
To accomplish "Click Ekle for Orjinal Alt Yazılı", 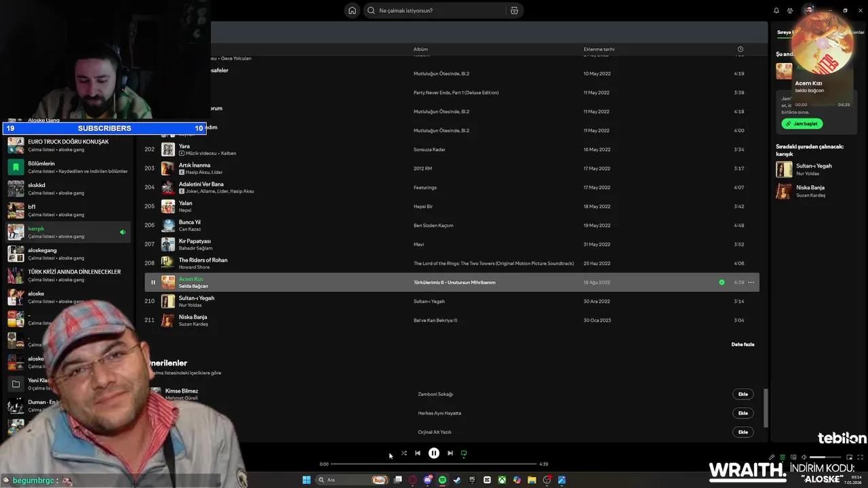I will (x=743, y=432).
